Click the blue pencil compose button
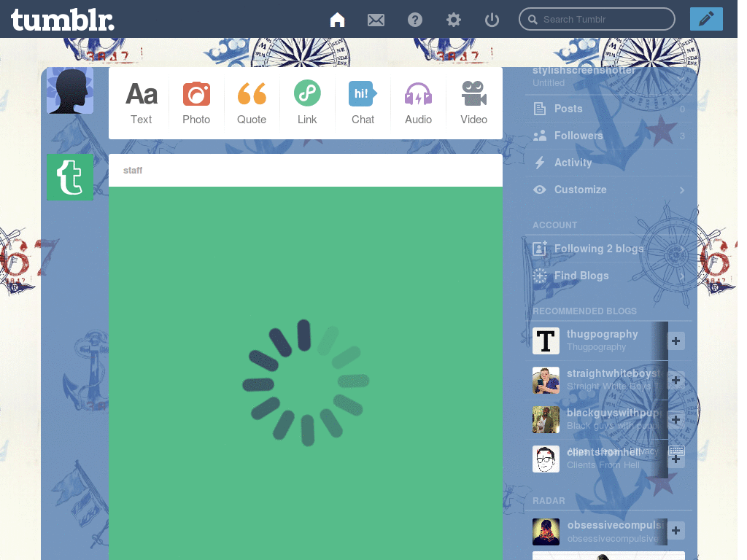Viewport: 747px width, 560px height. [x=706, y=19]
